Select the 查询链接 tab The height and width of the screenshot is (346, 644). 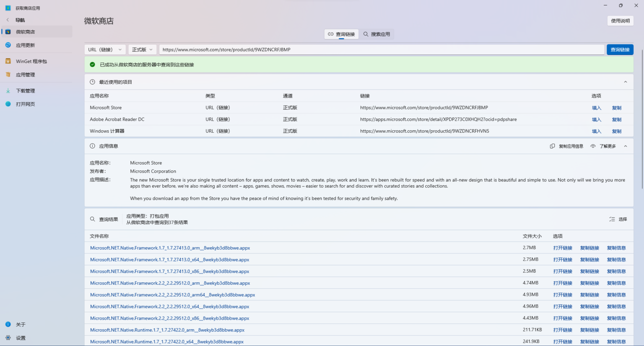click(341, 34)
